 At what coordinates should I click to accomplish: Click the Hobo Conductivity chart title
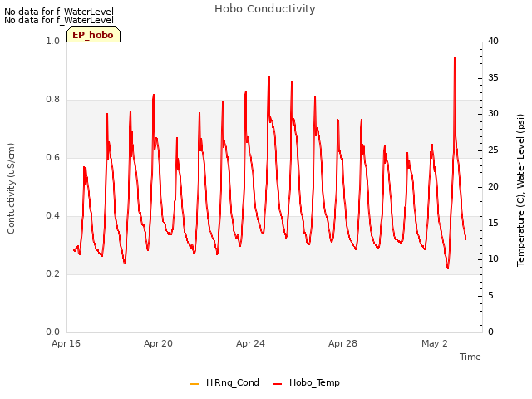[265, 9]
